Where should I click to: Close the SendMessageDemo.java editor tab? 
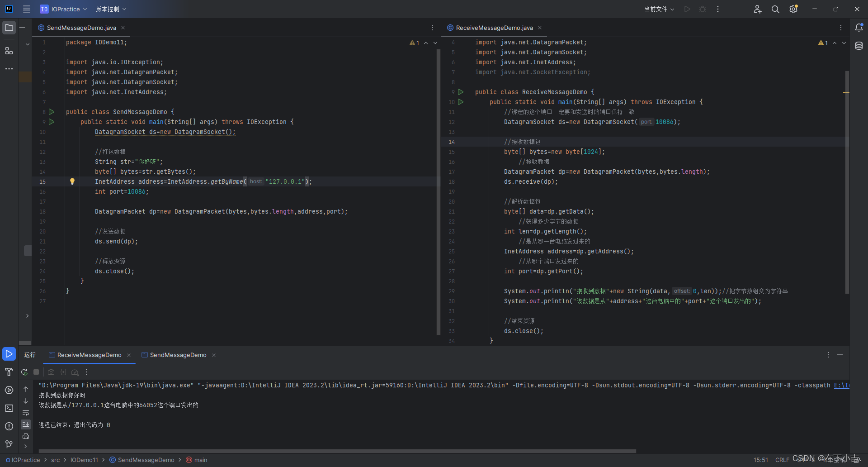pos(123,28)
